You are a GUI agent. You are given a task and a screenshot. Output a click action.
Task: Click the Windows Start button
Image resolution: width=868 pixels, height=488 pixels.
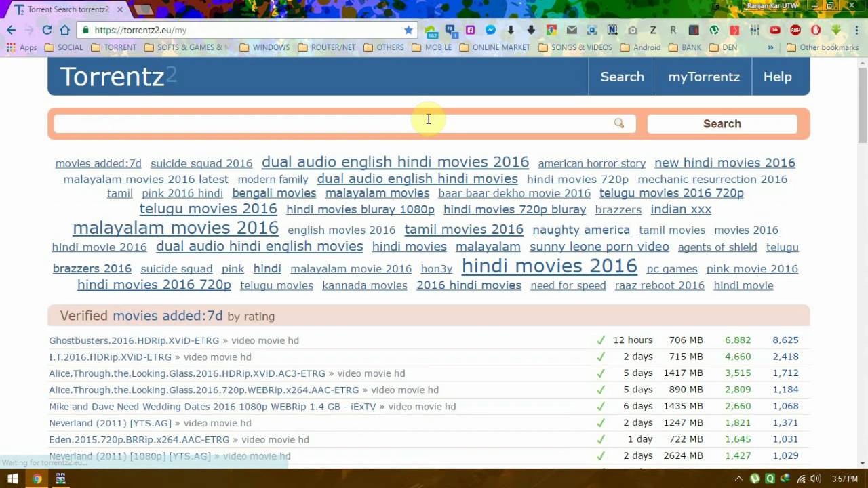12,479
